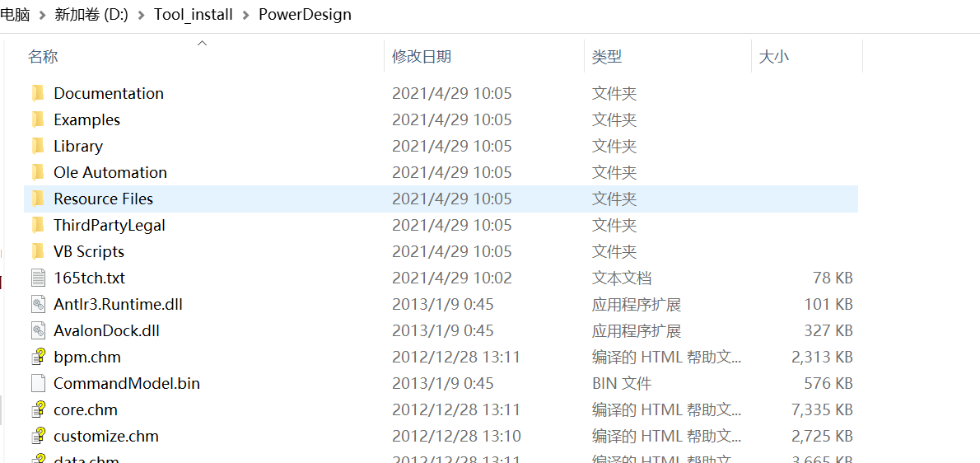Click the 2012/12/28 13:10 date of customize.chm
980x463 pixels.
pyautogui.click(x=456, y=436)
